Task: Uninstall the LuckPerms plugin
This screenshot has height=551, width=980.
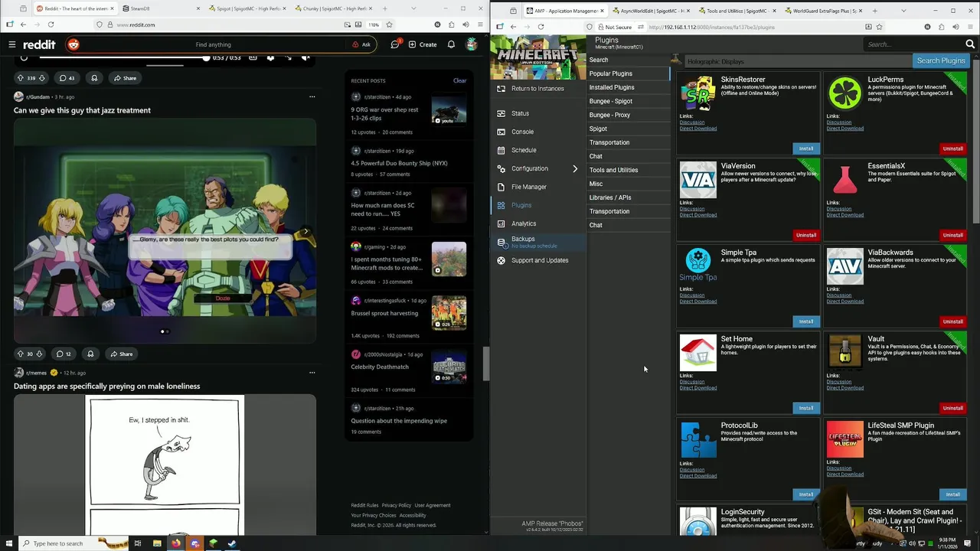Action: click(953, 148)
